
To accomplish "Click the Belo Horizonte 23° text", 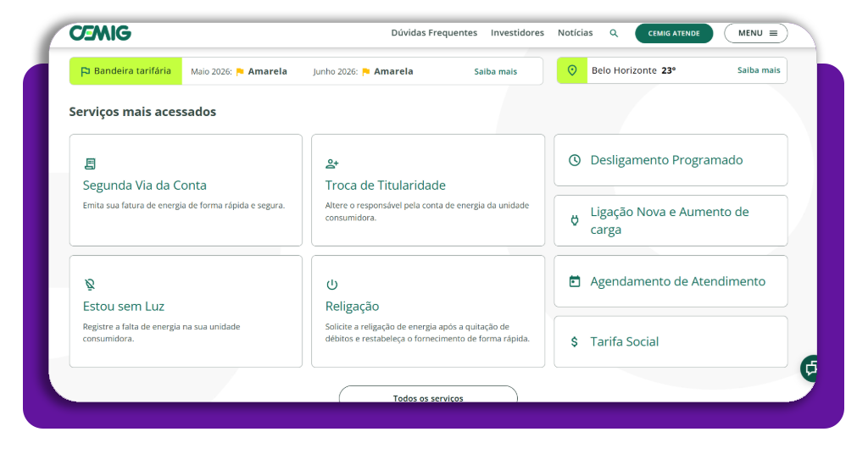I will click(633, 70).
